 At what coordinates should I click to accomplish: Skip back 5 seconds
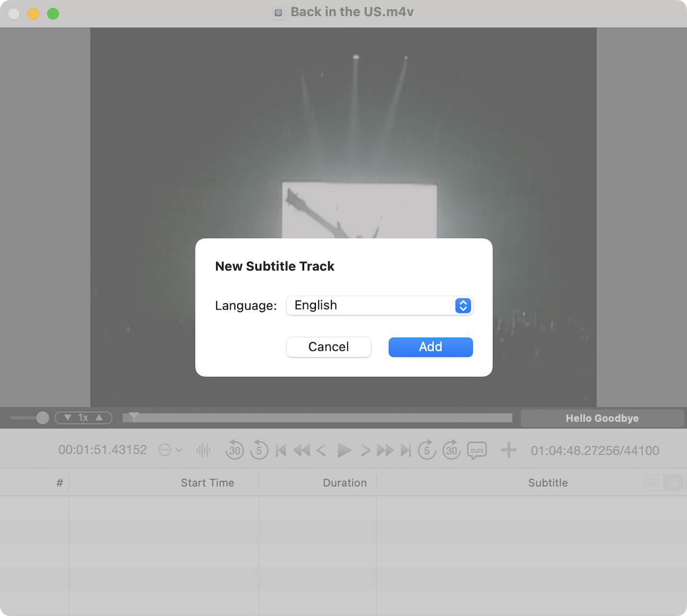tap(259, 450)
